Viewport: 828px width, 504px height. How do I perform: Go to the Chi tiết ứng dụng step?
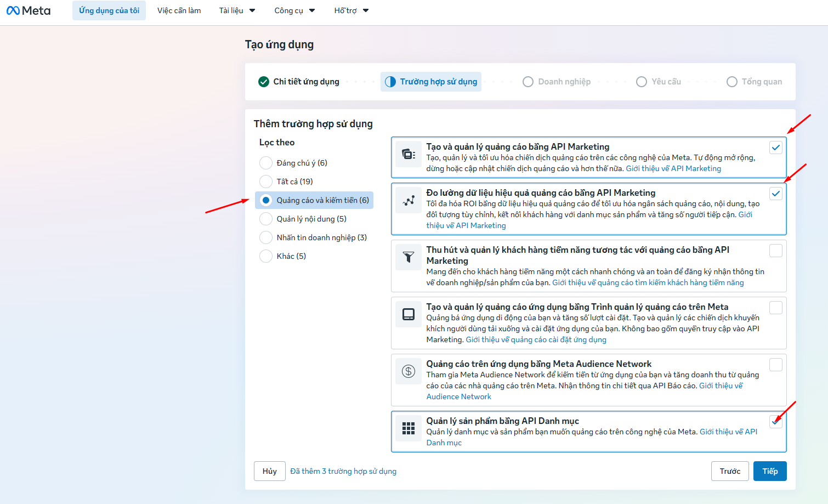point(299,82)
